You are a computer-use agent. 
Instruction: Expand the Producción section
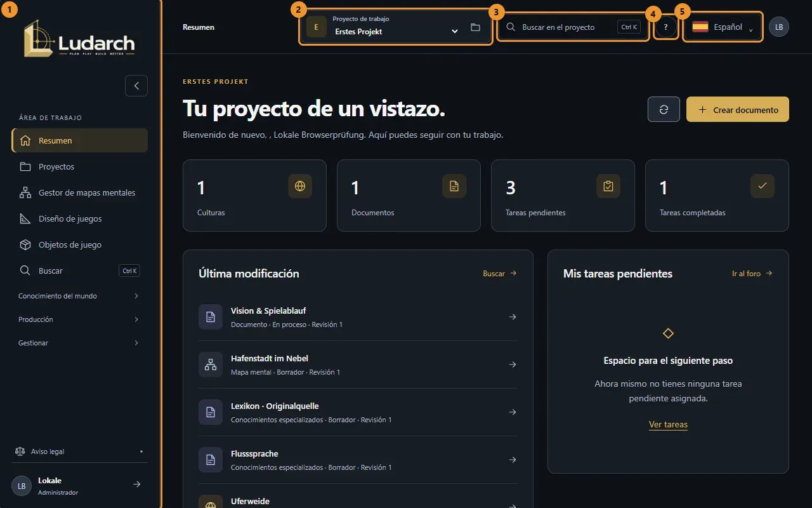pos(79,319)
